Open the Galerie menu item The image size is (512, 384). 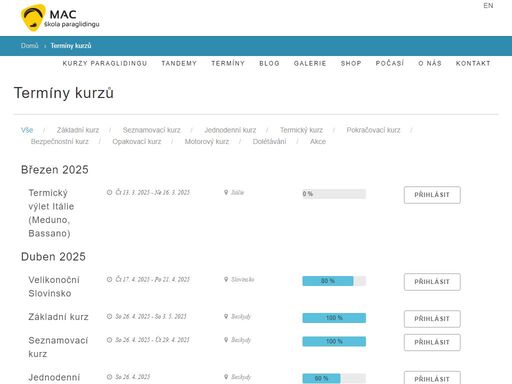pos(310,63)
